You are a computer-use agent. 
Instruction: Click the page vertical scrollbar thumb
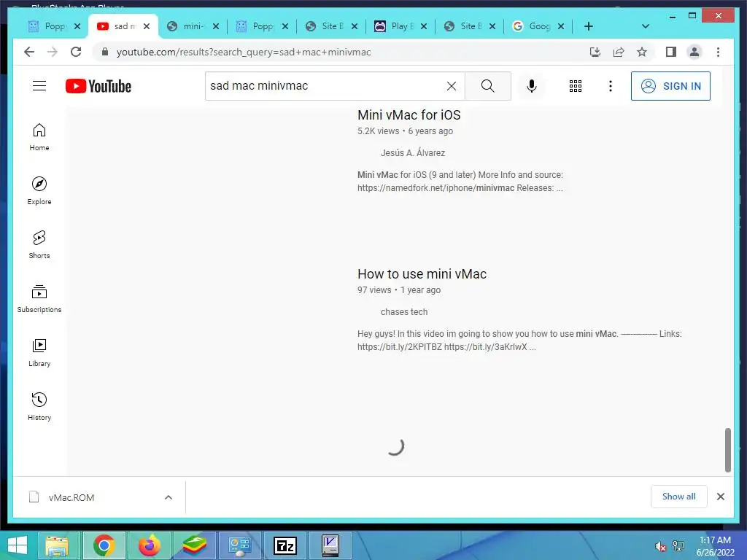click(727, 450)
